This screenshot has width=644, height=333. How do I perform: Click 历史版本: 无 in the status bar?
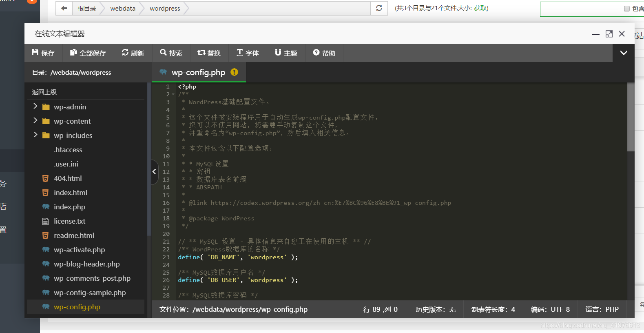(436, 309)
